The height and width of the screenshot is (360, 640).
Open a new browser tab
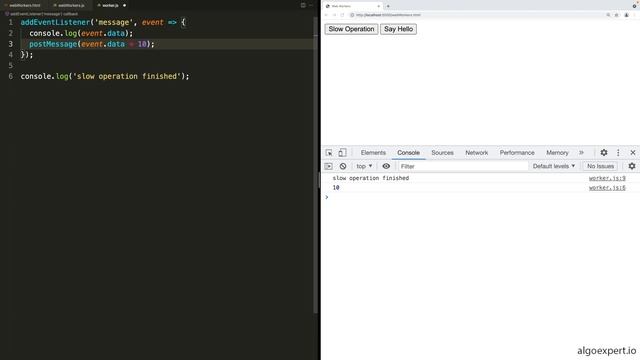pos(388,6)
